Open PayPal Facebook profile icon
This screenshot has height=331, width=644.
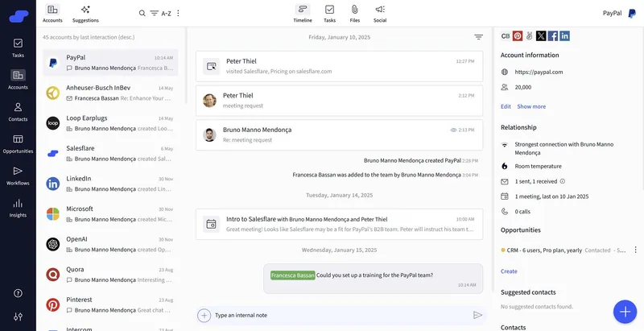point(553,36)
